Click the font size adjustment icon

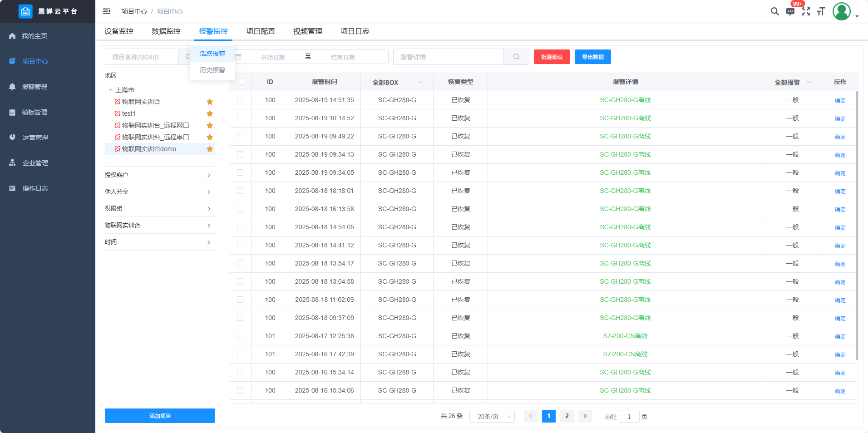(821, 11)
